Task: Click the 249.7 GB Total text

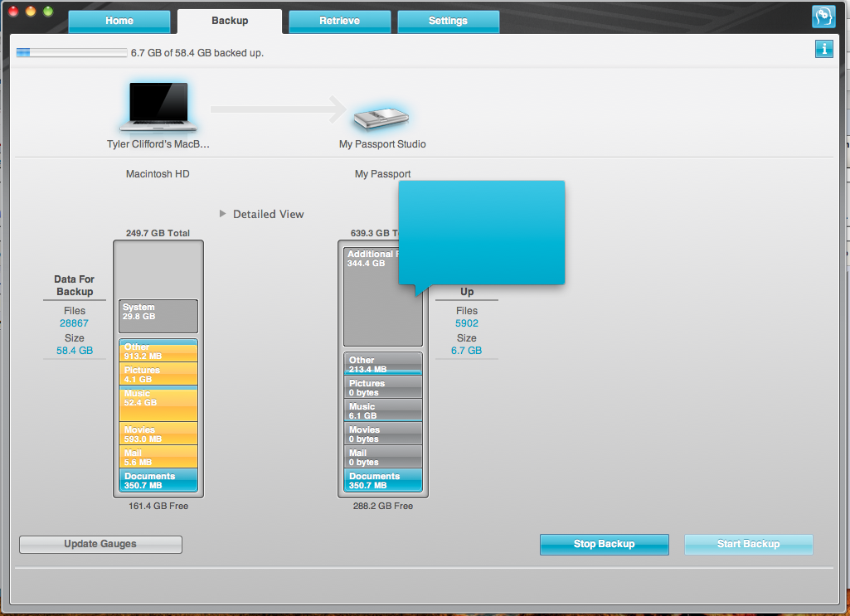Action: coord(158,233)
